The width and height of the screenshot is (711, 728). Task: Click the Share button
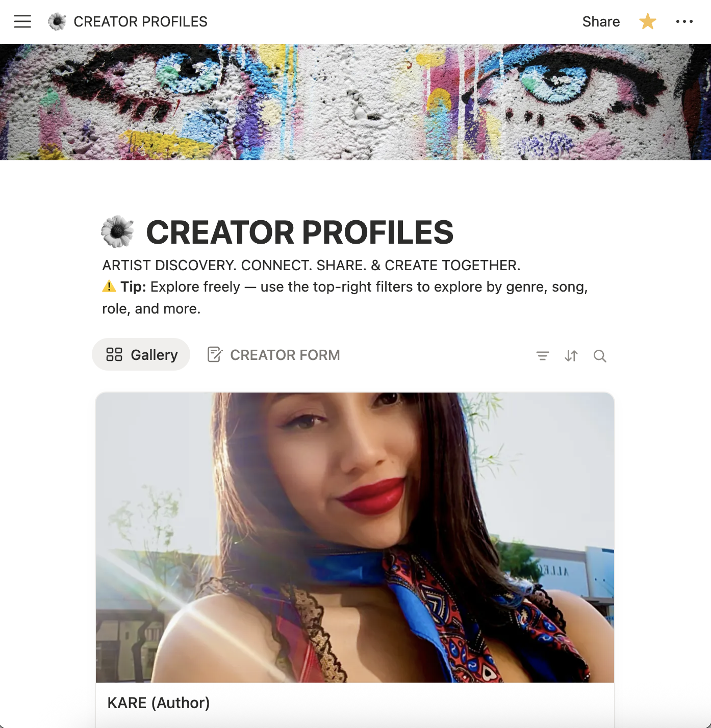(601, 21)
